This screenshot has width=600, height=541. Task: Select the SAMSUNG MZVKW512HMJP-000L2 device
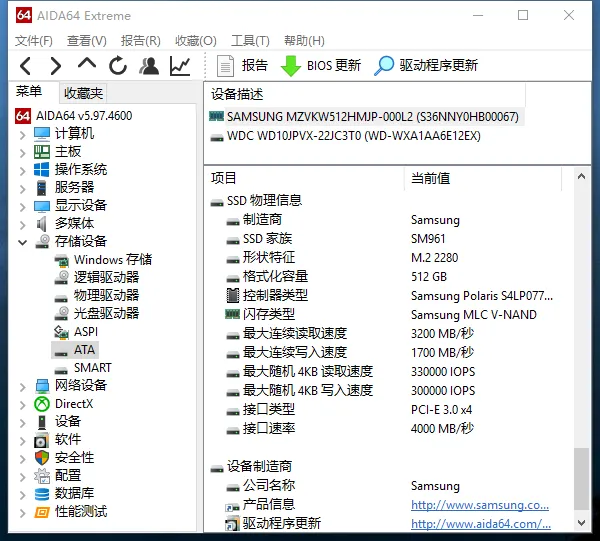click(x=365, y=117)
